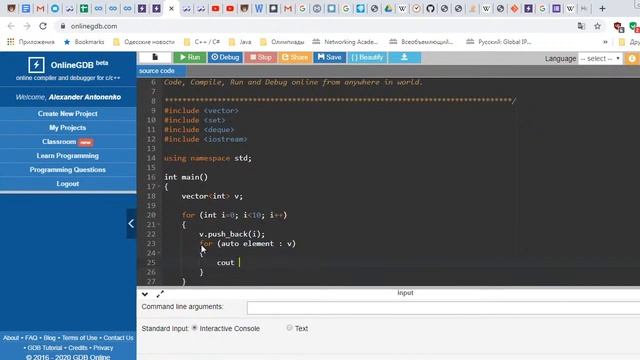
Task: Place cursor on line 25 cout
Action: (x=225, y=262)
